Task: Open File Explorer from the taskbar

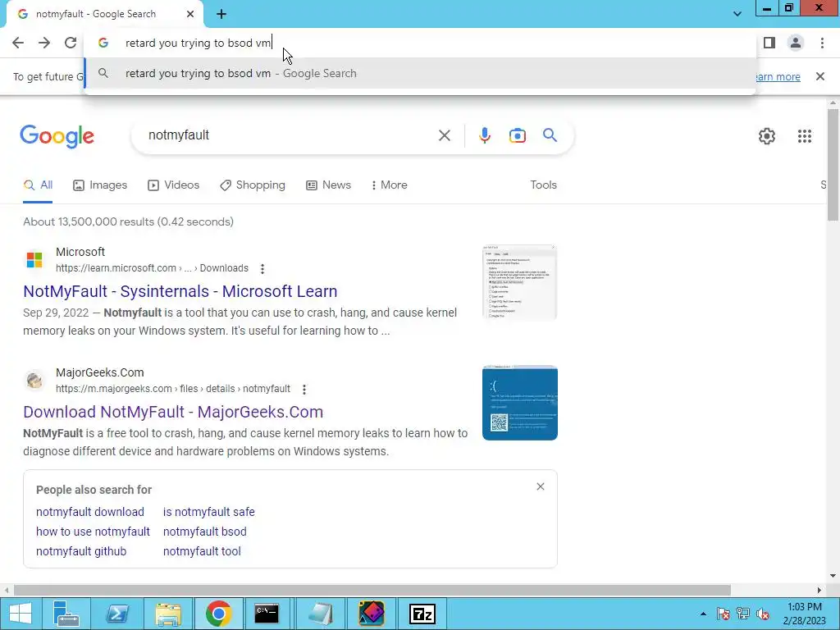Action: click(167, 614)
